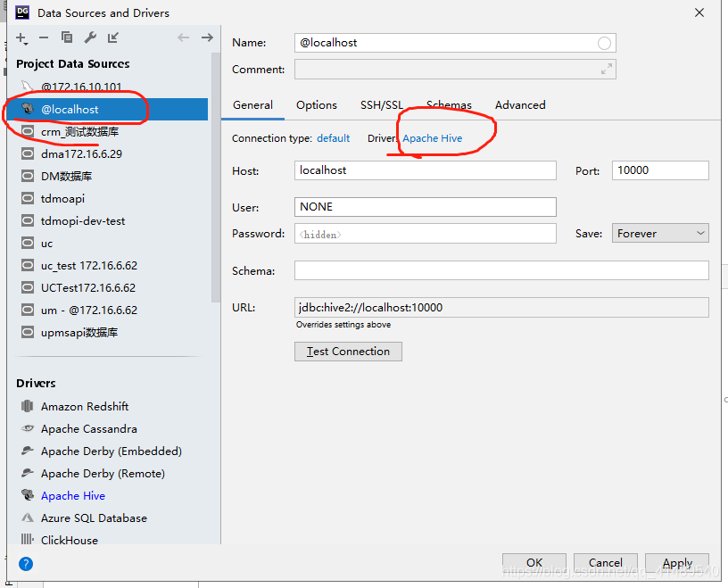Image resolution: width=728 pixels, height=588 pixels.
Task: Click the Apache Derby (Embedded) hat icon
Action: pyautogui.click(x=28, y=451)
